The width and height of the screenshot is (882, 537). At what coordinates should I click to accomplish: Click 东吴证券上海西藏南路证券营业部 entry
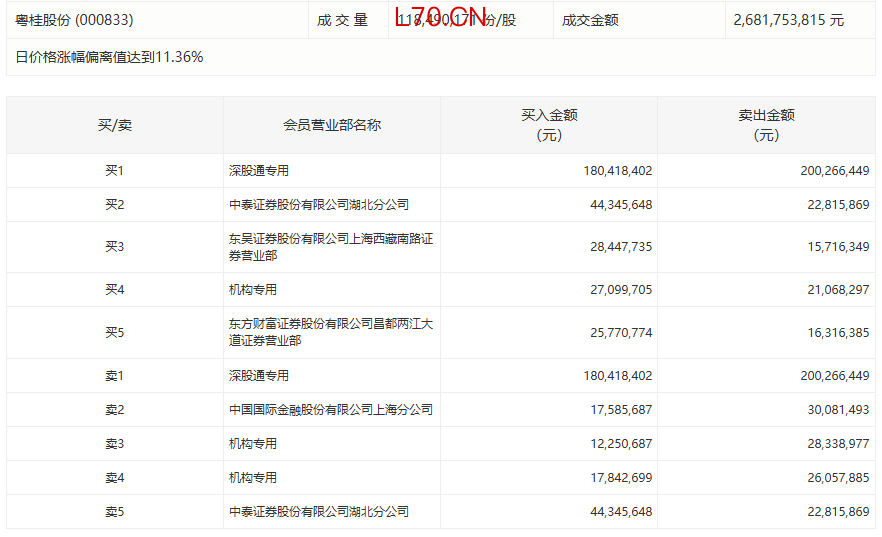point(330,247)
